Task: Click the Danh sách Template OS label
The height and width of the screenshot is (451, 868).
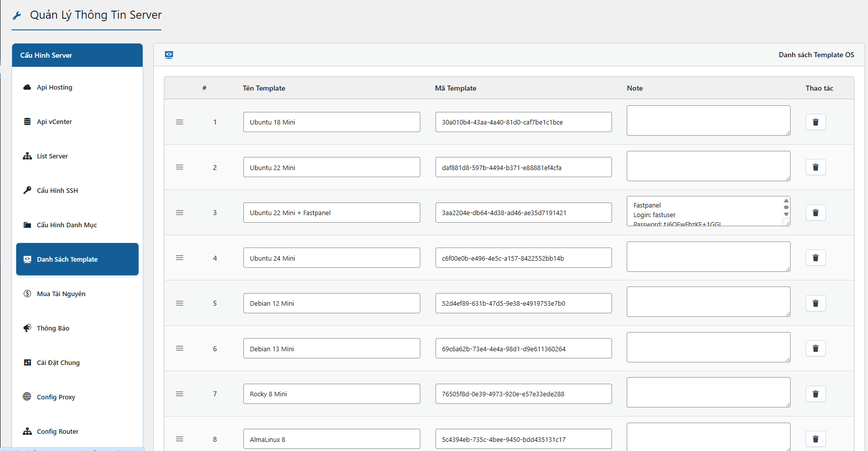Action: 816,55
